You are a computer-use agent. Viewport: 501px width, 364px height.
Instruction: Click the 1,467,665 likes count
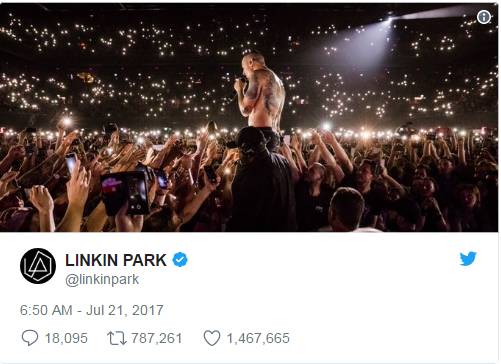point(258,338)
